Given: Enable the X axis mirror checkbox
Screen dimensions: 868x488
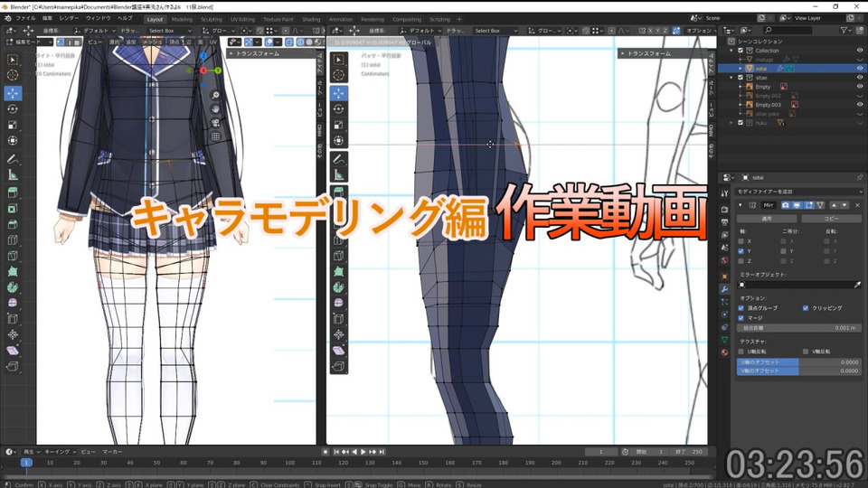Looking at the screenshot, I should [741, 241].
